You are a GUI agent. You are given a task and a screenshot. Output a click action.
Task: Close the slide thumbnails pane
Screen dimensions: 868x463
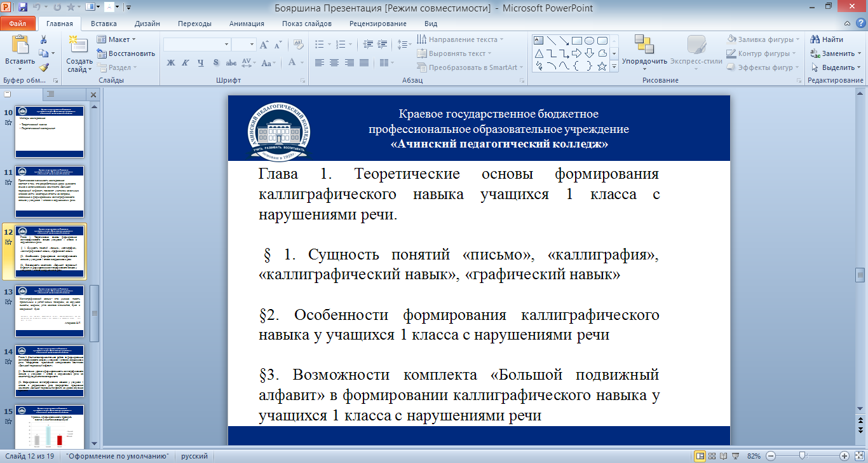(93, 95)
